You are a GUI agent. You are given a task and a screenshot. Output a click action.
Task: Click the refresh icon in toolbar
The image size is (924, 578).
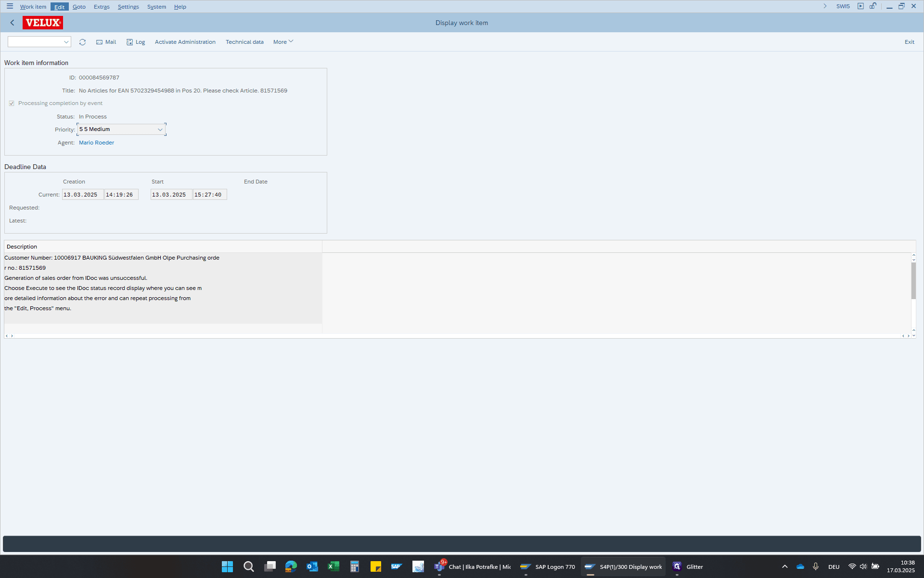(x=82, y=42)
